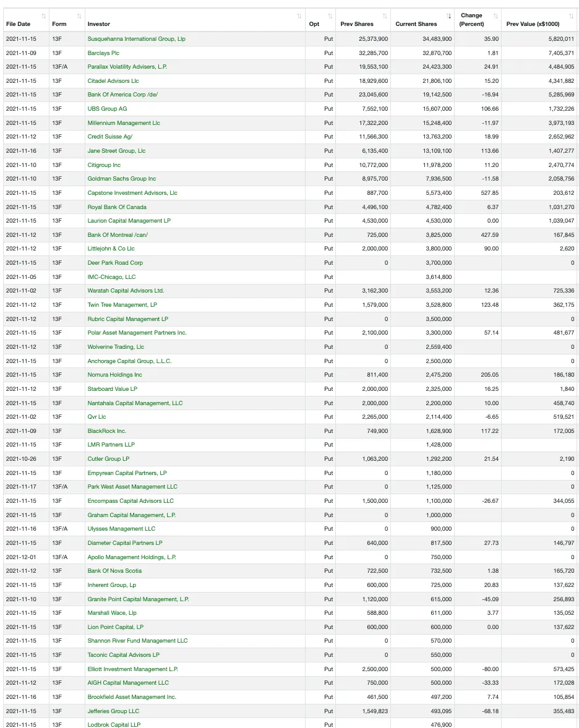Open LMR Partners LLP link
Viewport: 579px width, 728px height.
[111, 445]
